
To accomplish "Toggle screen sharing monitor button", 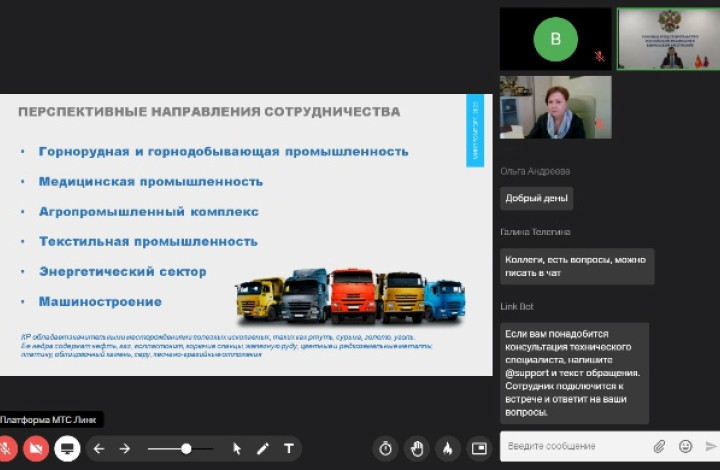I will point(67,449).
